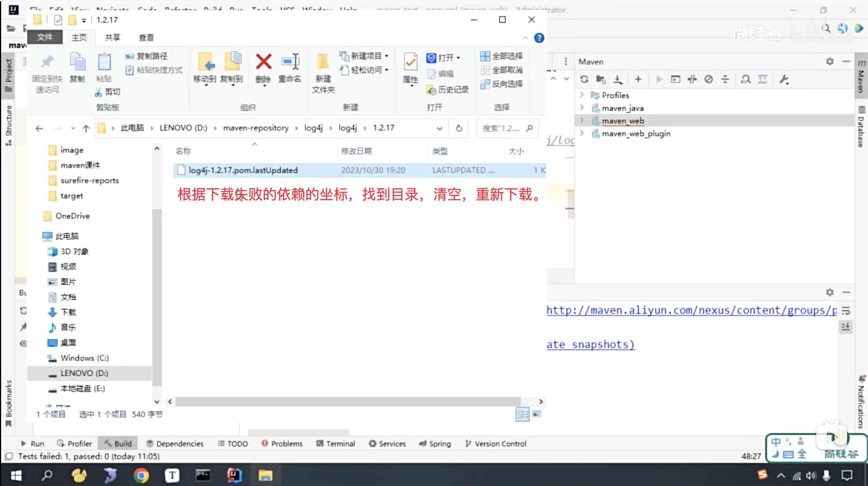Click Maven add project plus icon
The width and height of the screenshot is (868, 486).
pyautogui.click(x=638, y=79)
